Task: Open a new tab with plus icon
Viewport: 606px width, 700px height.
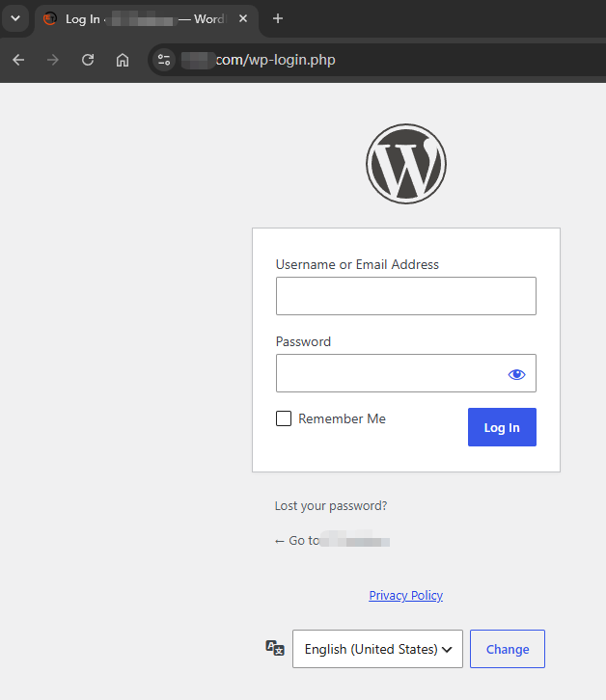Action: 278,18
